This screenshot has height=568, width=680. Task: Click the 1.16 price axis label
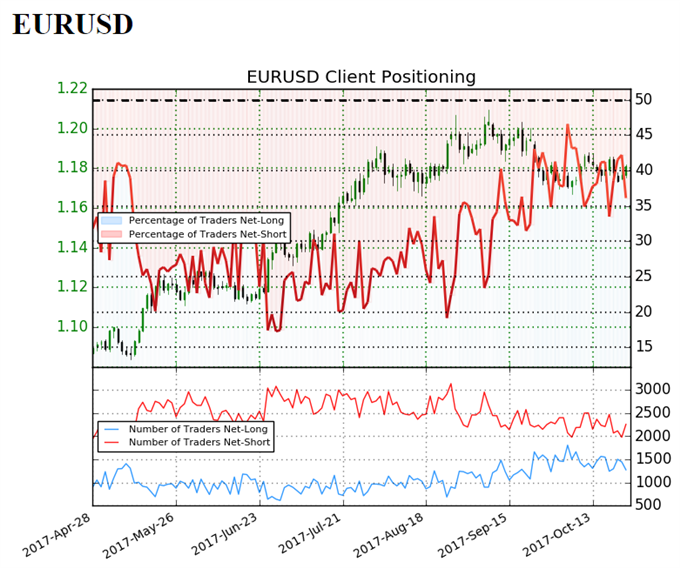click(72, 207)
